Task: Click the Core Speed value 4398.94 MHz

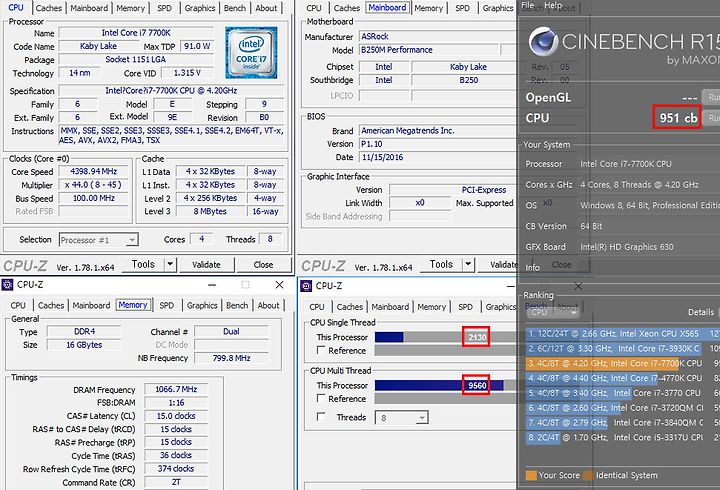Action: (94, 171)
